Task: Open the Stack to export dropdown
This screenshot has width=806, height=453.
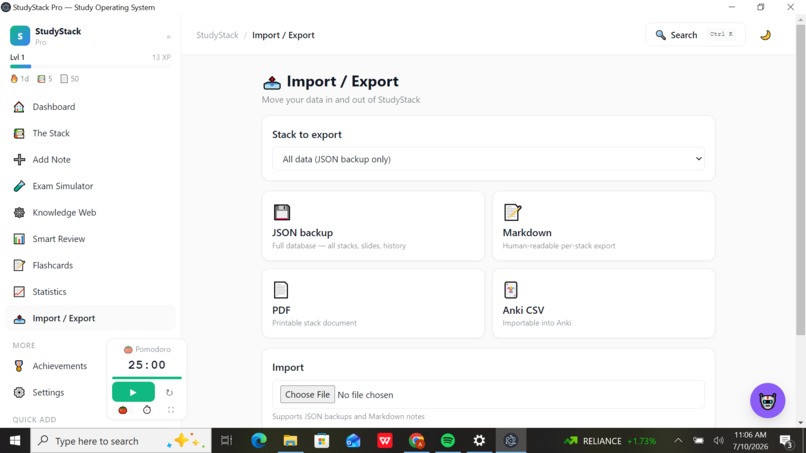Action: point(488,159)
